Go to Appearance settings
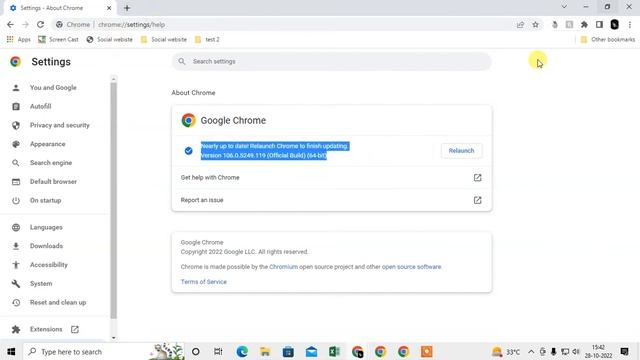This screenshot has width=640, height=360. coord(47,144)
